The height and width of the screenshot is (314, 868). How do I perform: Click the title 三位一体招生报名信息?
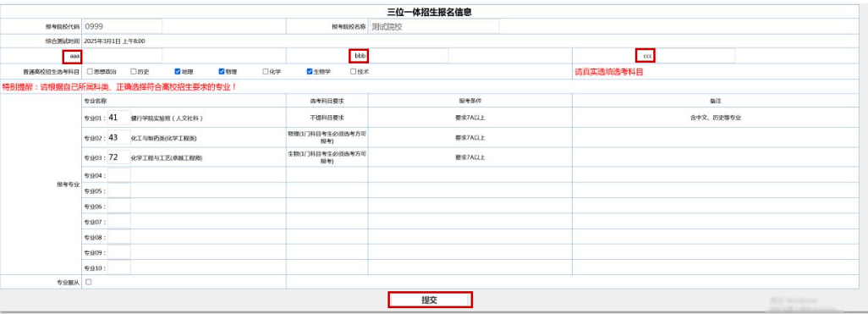tap(429, 11)
